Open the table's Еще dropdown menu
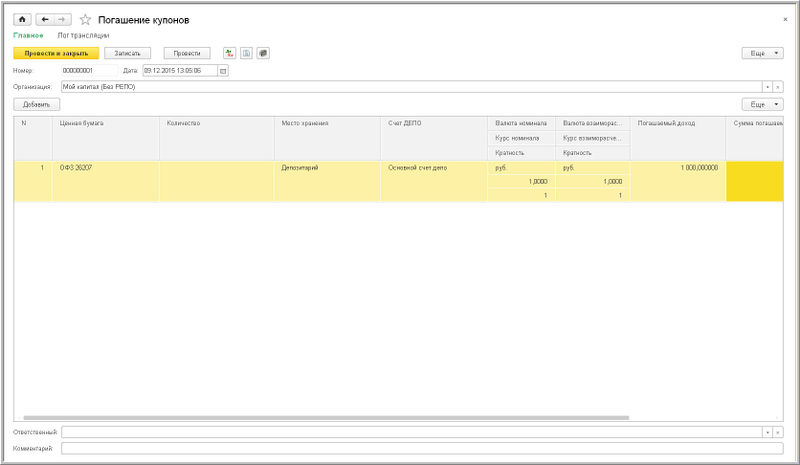 [762, 104]
